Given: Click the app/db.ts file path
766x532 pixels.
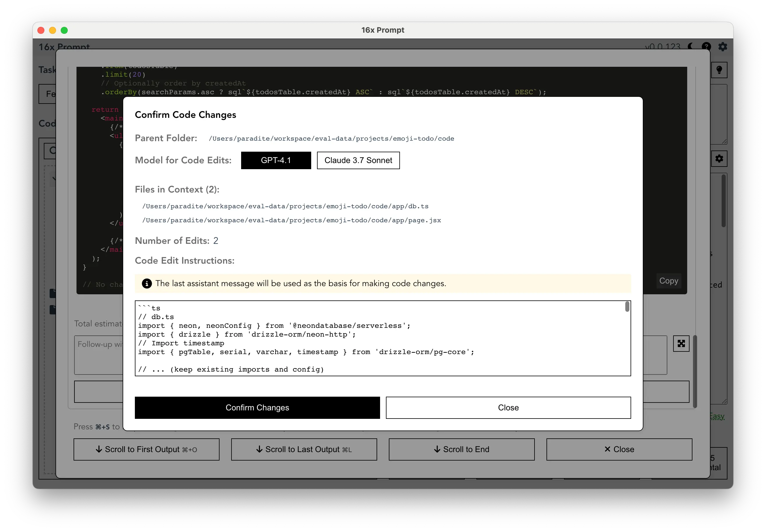Looking at the screenshot, I should pyautogui.click(x=285, y=206).
